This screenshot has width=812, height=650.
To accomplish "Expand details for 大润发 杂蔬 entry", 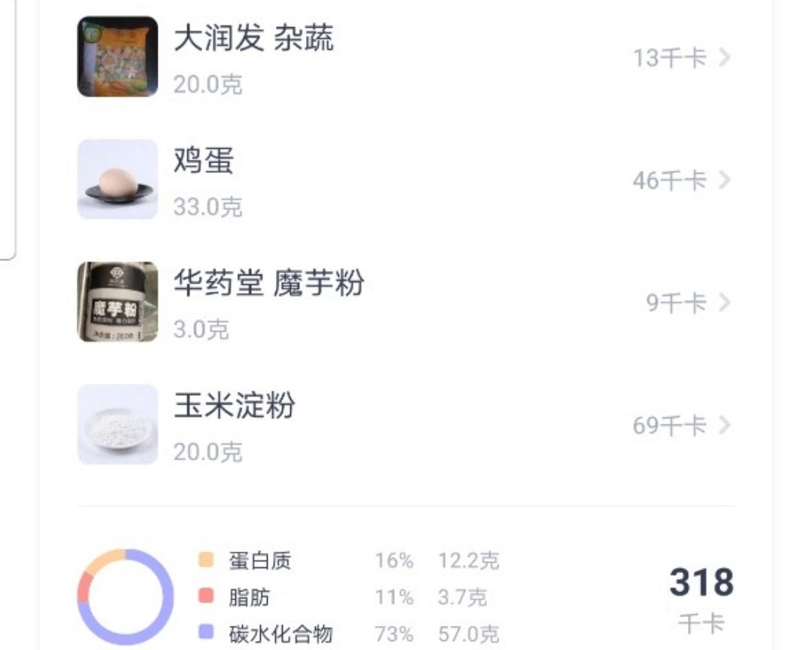I will pos(725,56).
